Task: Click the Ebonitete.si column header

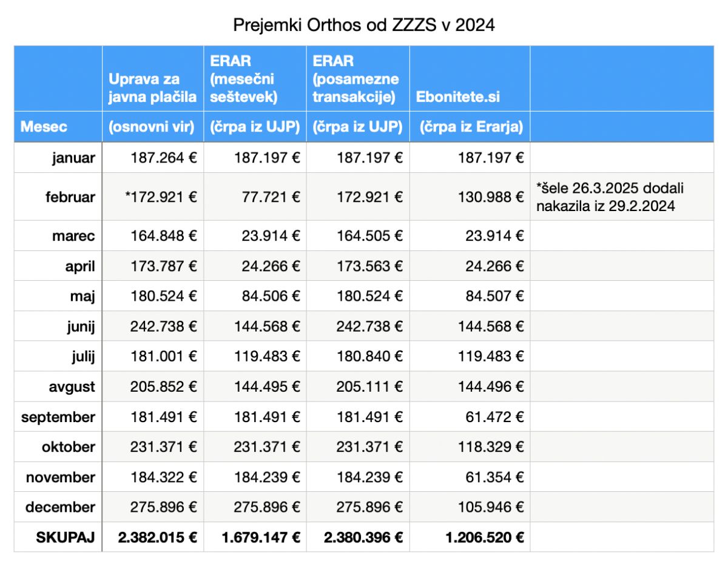Action: pos(470,78)
